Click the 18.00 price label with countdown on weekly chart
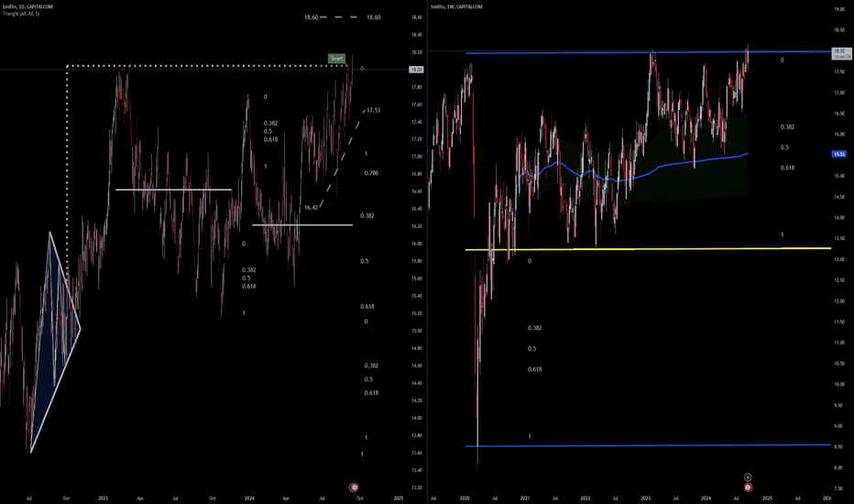854x504 pixels. tap(840, 53)
